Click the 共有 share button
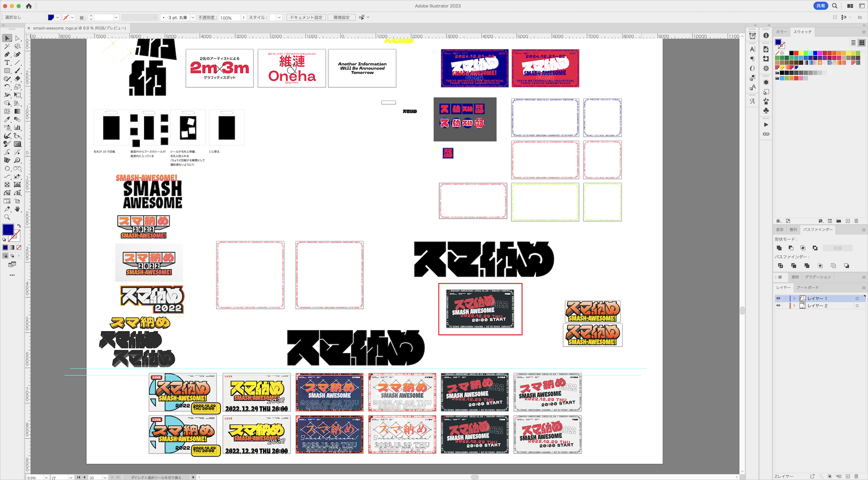This screenshot has width=868, height=480. point(820,6)
